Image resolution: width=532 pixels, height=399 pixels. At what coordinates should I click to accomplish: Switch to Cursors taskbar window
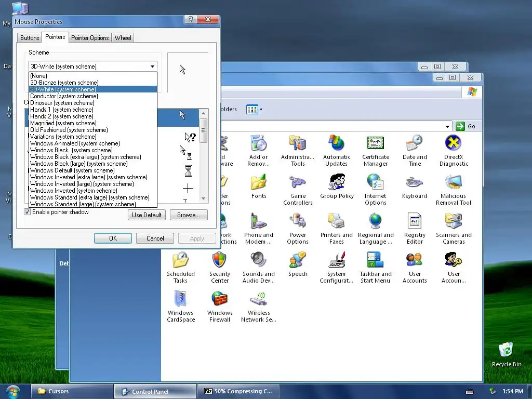coord(72,391)
